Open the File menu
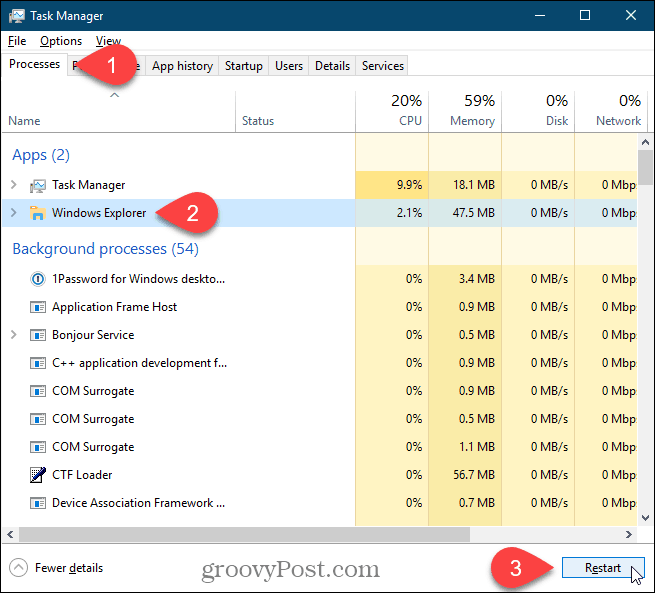 (x=17, y=41)
